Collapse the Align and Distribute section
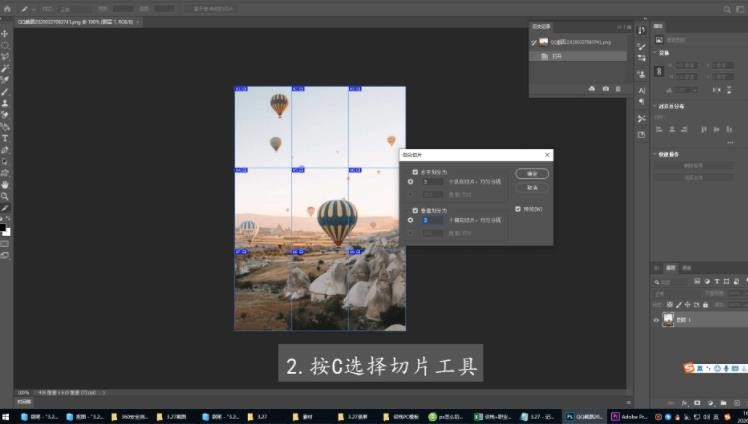748x424 pixels. 655,106
